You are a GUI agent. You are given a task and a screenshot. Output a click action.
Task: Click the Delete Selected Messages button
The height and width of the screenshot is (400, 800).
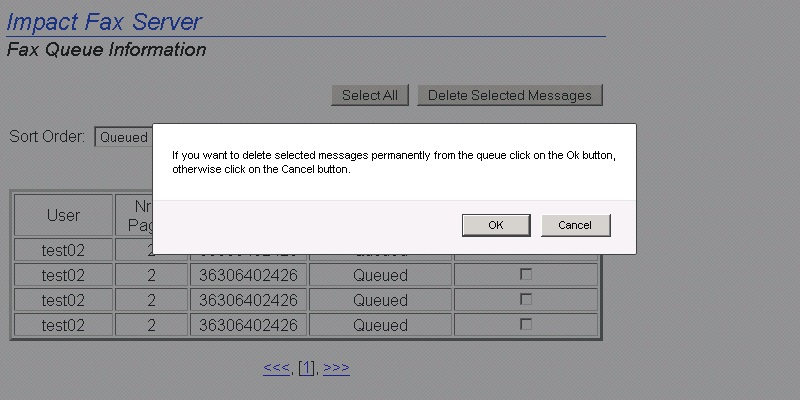pyautogui.click(x=510, y=96)
